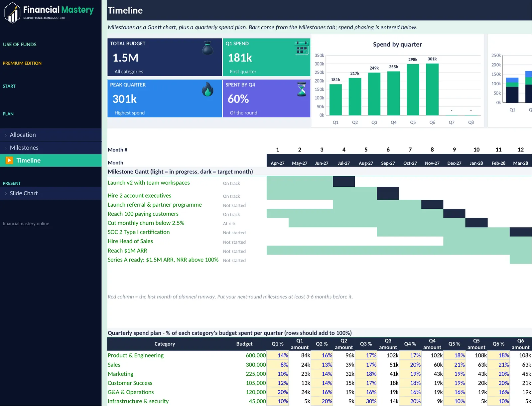Select the Q1 bar labeled 181k in chart

point(335,100)
